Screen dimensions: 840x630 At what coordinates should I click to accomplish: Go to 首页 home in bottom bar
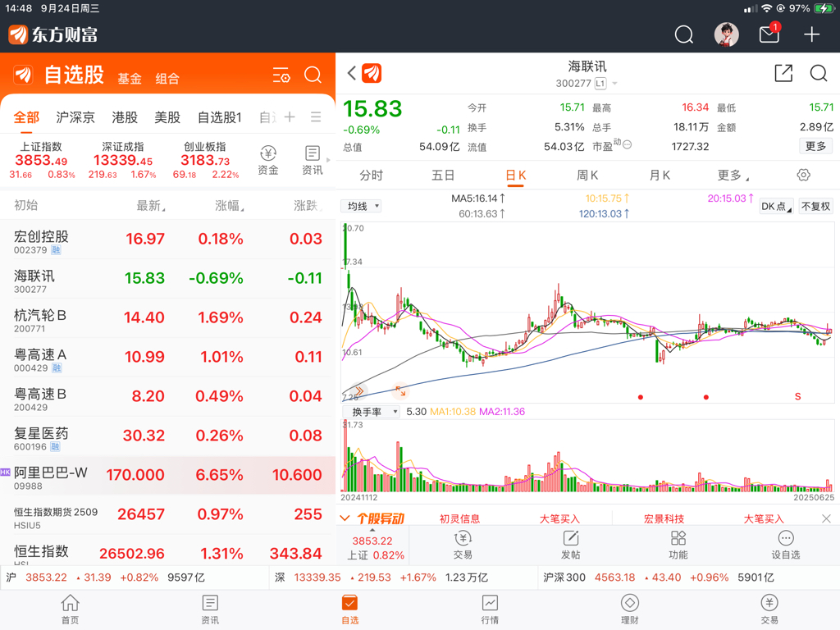[x=71, y=609]
